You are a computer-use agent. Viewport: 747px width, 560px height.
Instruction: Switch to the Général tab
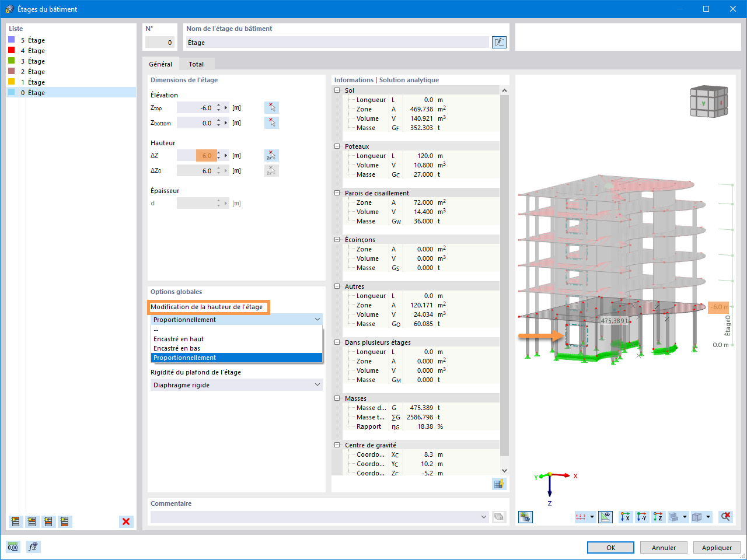pos(160,64)
